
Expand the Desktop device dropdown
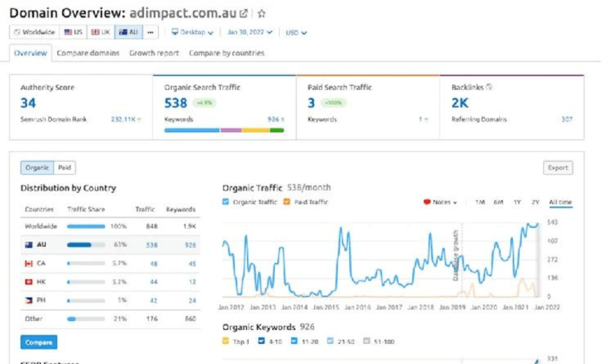[193, 32]
